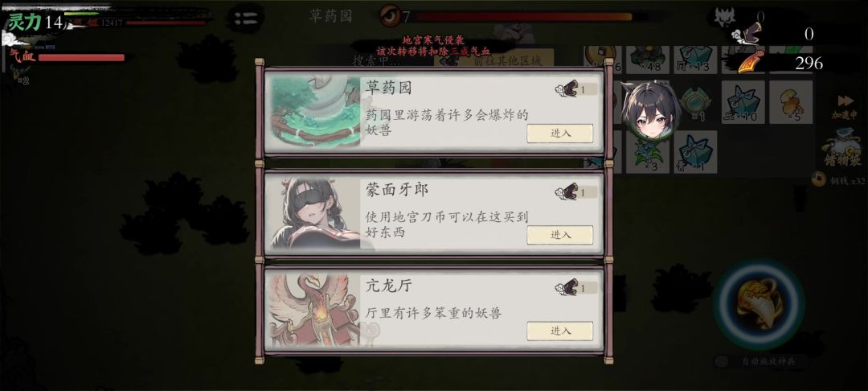The height and width of the screenshot is (391, 868).
Task: Tap the cost badge on 草药园 card
Action: point(576,89)
